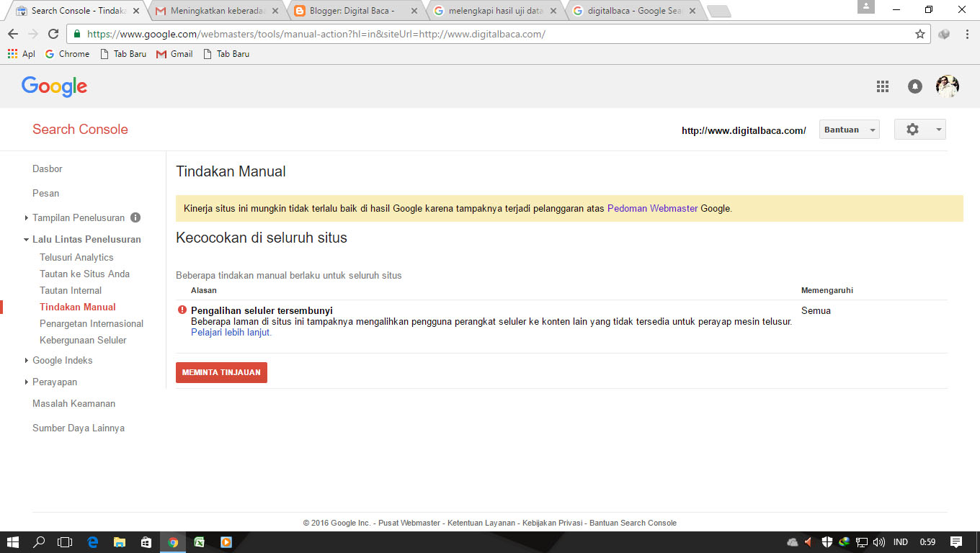Open the Windows Store taskbar icon
Screen dimensions: 980x553
point(146,542)
